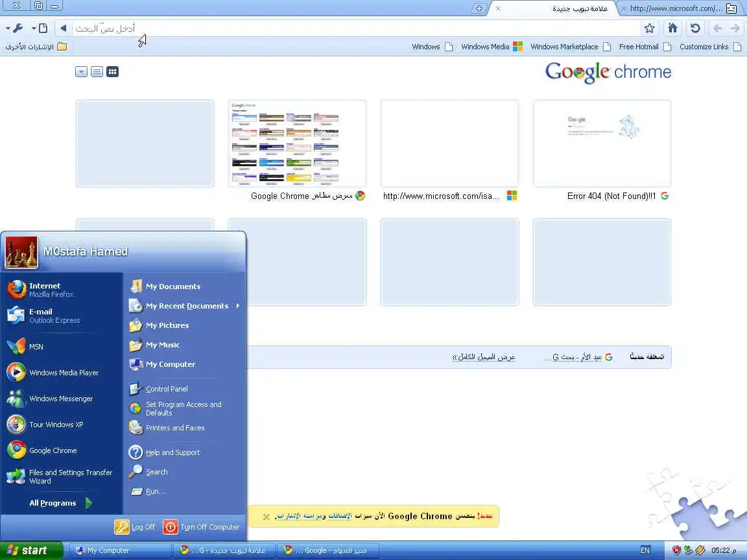Click the Log Off button
This screenshot has width=747, height=560.
pos(136,527)
